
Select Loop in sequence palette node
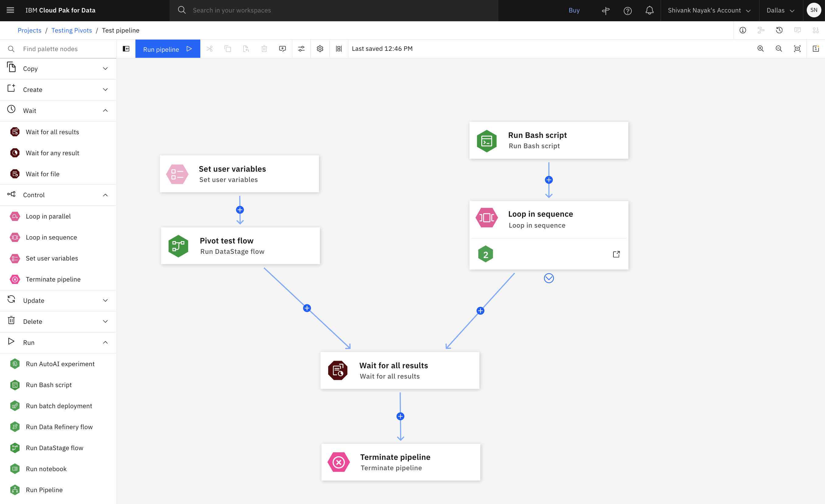[58, 238]
